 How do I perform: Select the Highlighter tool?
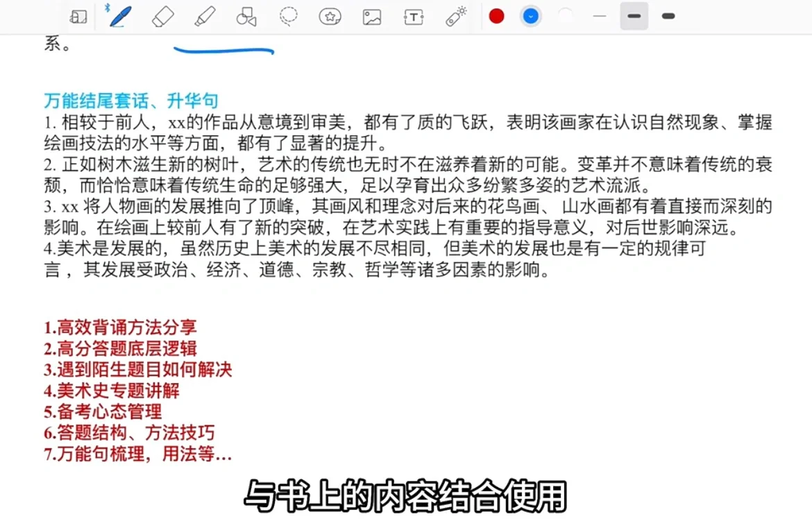[x=205, y=17]
